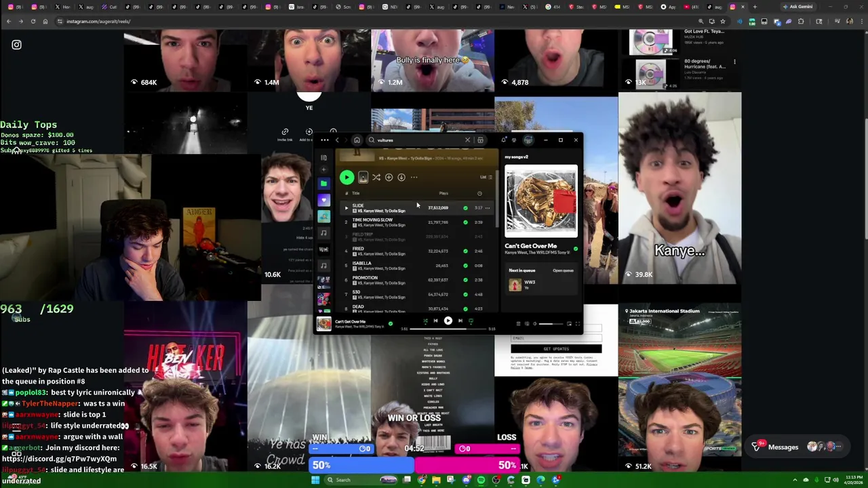Go back in the Spotify window
The width and height of the screenshot is (868, 488).
[x=337, y=140]
